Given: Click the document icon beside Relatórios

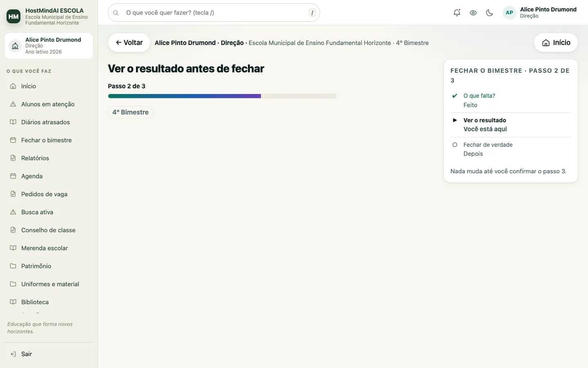Looking at the screenshot, I should (13, 158).
